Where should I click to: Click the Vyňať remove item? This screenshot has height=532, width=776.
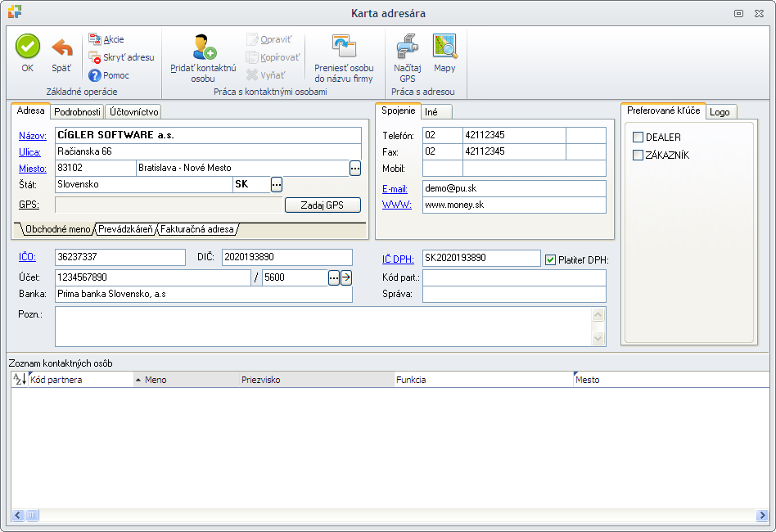pyautogui.click(x=266, y=75)
